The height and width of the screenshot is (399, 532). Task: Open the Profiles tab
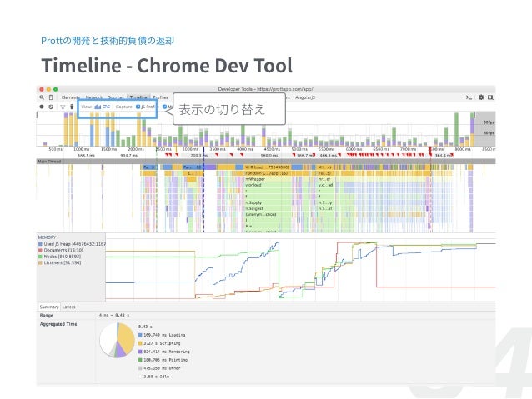coord(160,97)
